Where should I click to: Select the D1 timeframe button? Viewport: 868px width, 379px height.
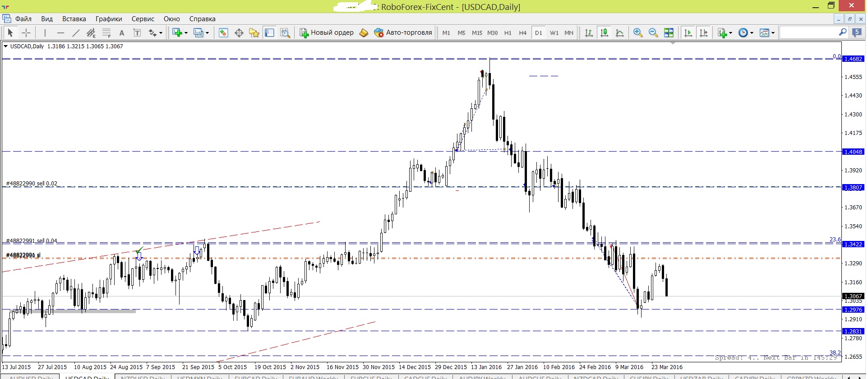tap(539, 32)
